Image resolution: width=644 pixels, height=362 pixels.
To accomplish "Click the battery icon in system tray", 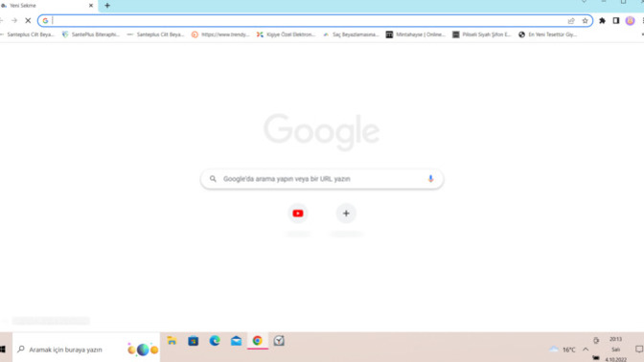I will pos(596,358).
